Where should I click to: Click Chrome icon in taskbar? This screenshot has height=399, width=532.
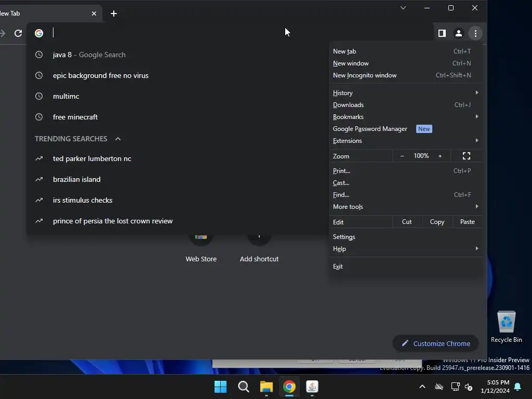pos(289,387)
